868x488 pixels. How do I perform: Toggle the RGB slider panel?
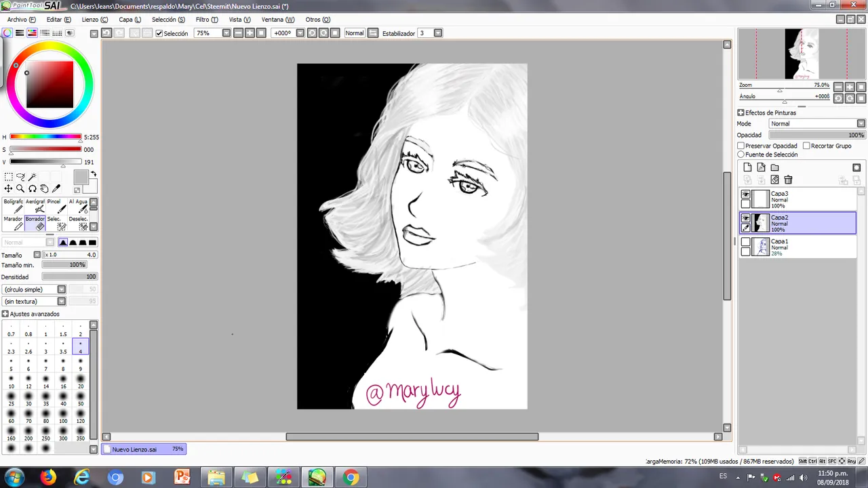(20, 33)
